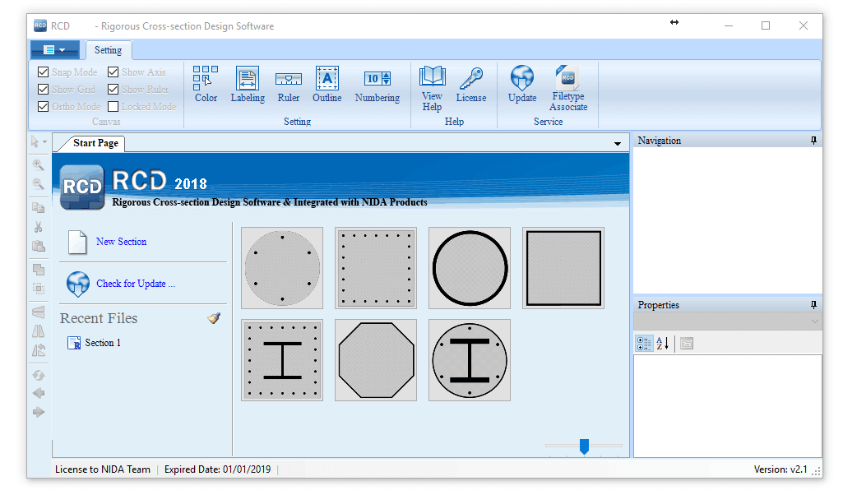Open the pointer tool dropdown arrow
The height and width of the screenshot is (504, 843).
coord(45,142)
